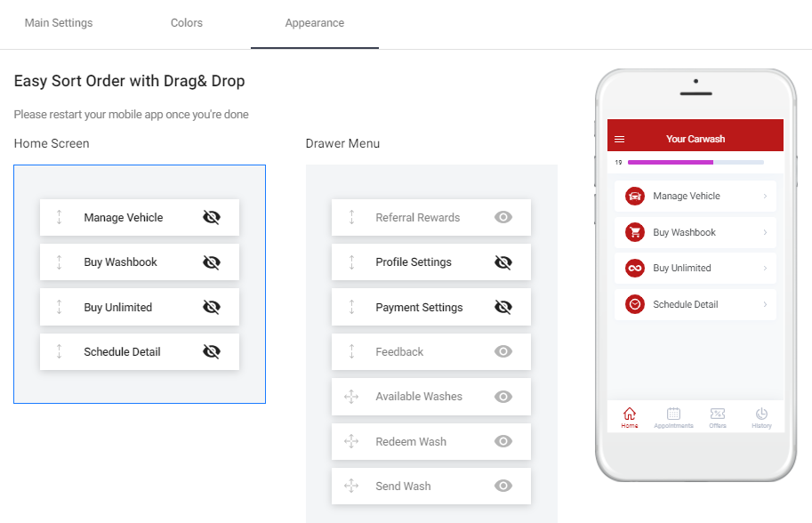Click the Buy Unlimited infinity icon in preview

(x=632, y=268)
